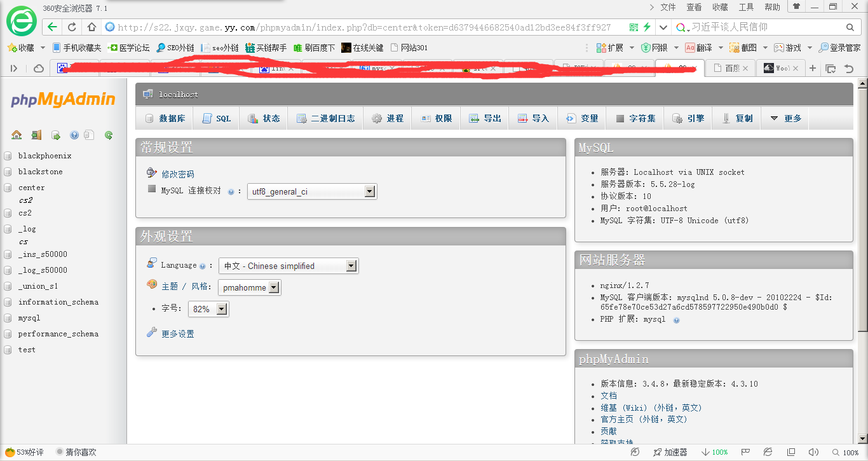Open dropdown arrow next to 截图
The width and height of the screenshot is (868, 461).
765,48
